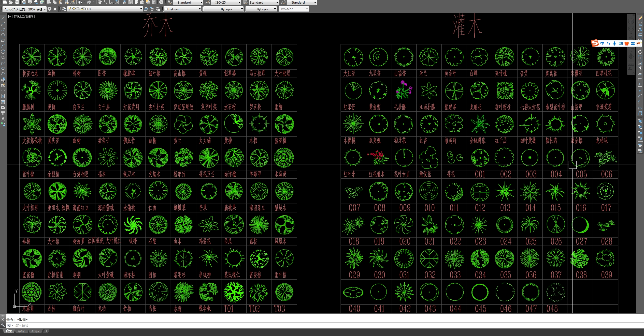
Task: Select the Hatch tool
Action: (x=3, y=96)
